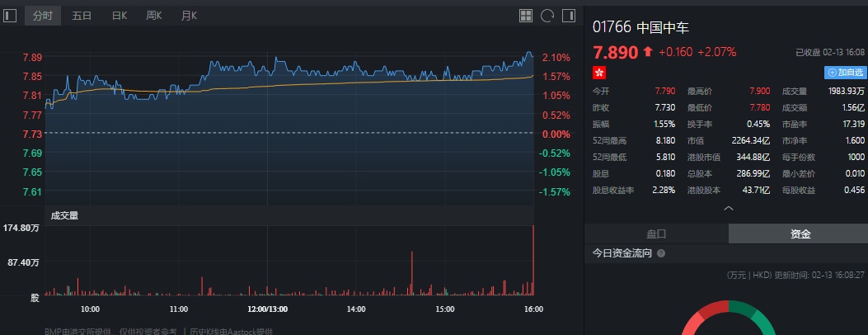
Task: Click the refresh chart icon
Action: [x=547, y=16]
